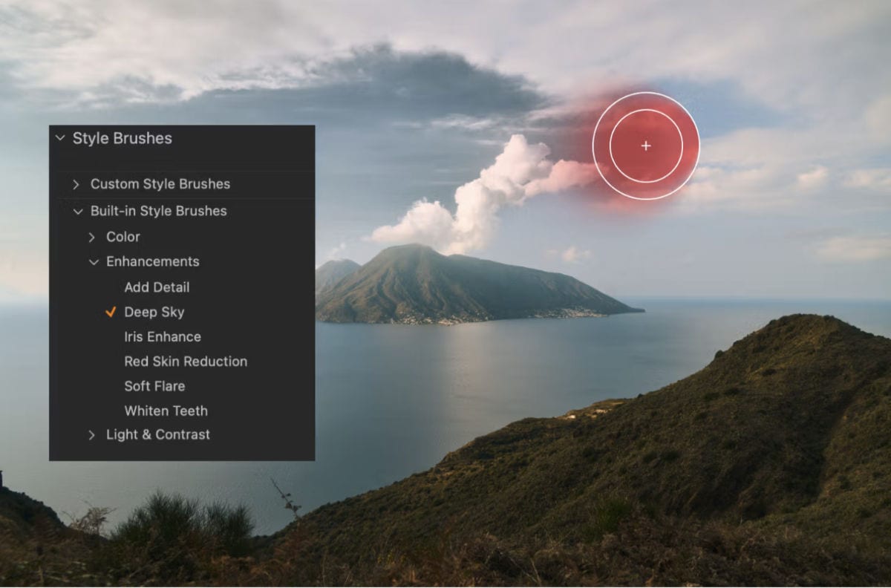Click the Style Brushes panel title
Viewport: 891px width, 588px height.
click(122, 138)
